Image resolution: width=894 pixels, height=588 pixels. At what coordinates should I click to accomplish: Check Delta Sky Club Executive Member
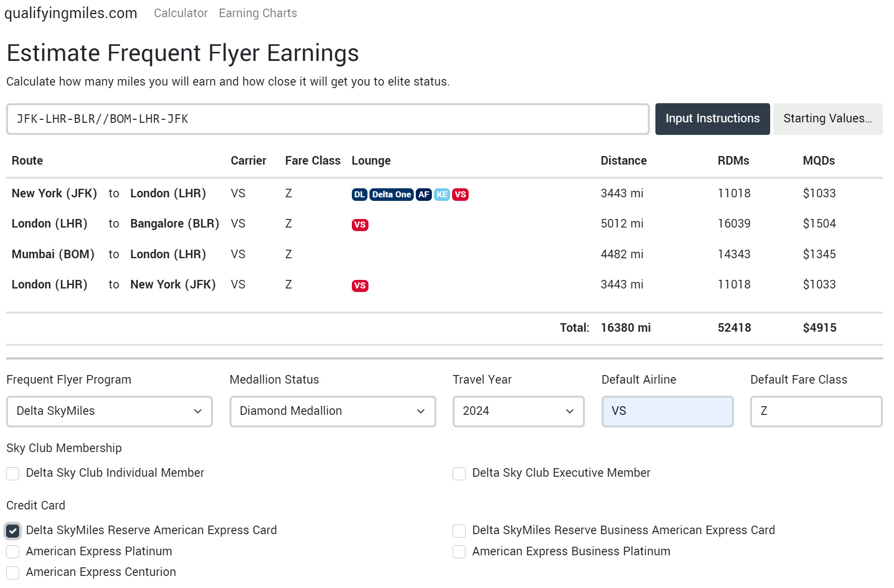[459, 473]
